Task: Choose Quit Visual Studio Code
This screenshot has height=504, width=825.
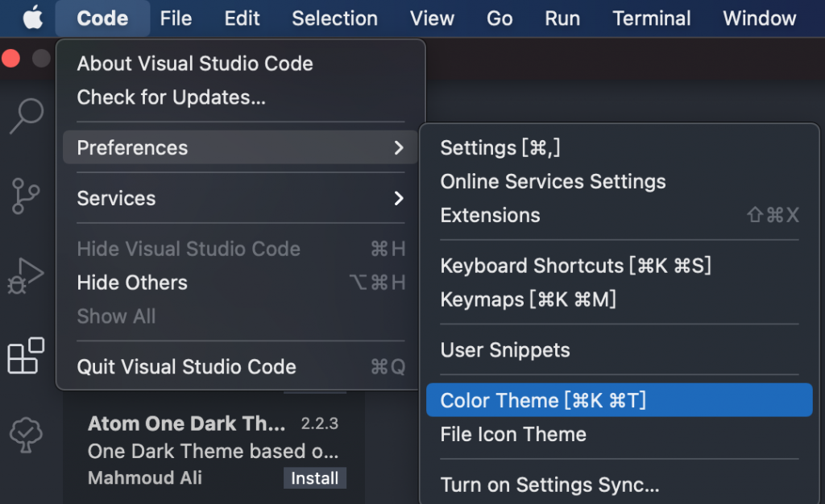Action: point(240,367)
